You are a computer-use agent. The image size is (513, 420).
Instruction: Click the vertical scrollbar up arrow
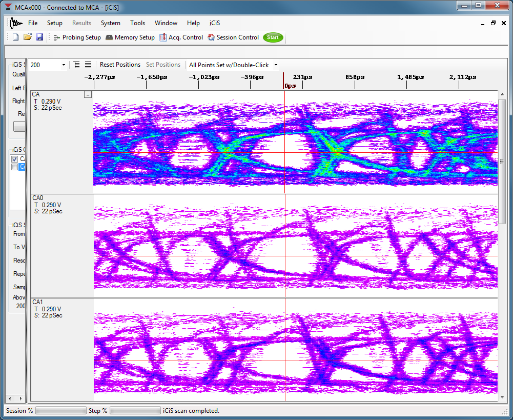tap(502, 94)
